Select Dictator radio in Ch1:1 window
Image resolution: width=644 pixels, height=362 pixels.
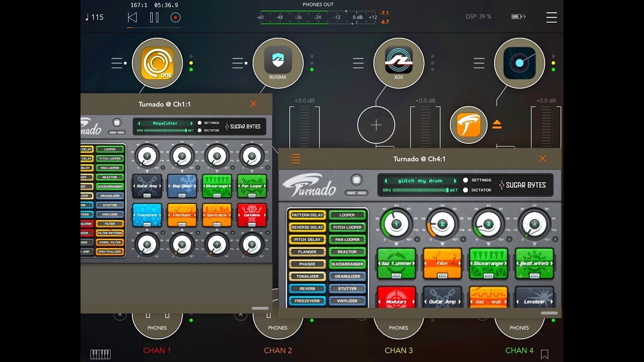tap(200, 130)
